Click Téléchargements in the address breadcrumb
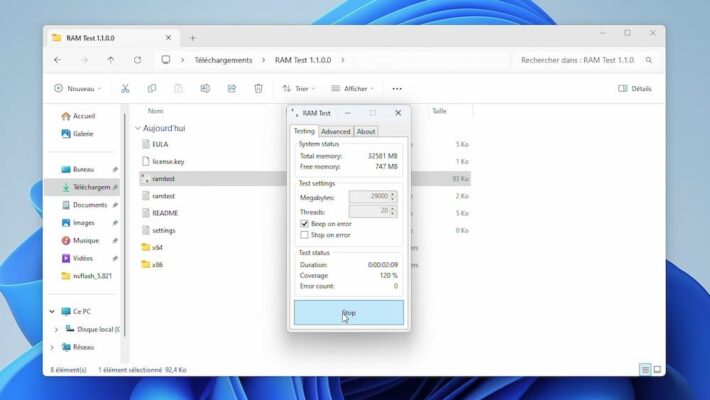Image resolution: width=710 pixels, height=400 pixels. pyautogui.click(x=223, y=60)
